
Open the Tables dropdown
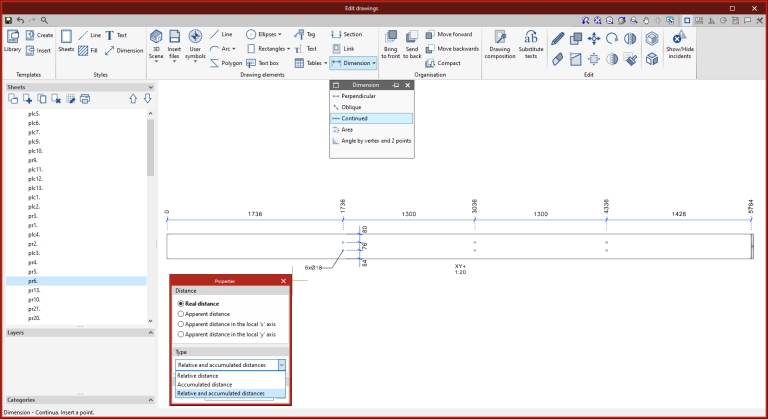tap(325, 63)
